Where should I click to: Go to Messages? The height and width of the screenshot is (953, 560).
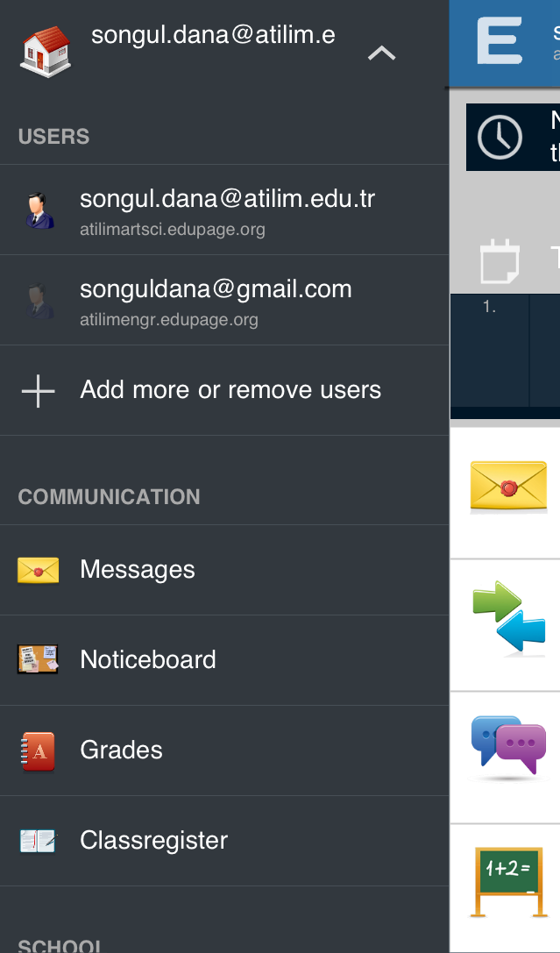pyautogui.click(x=138, y=570)
